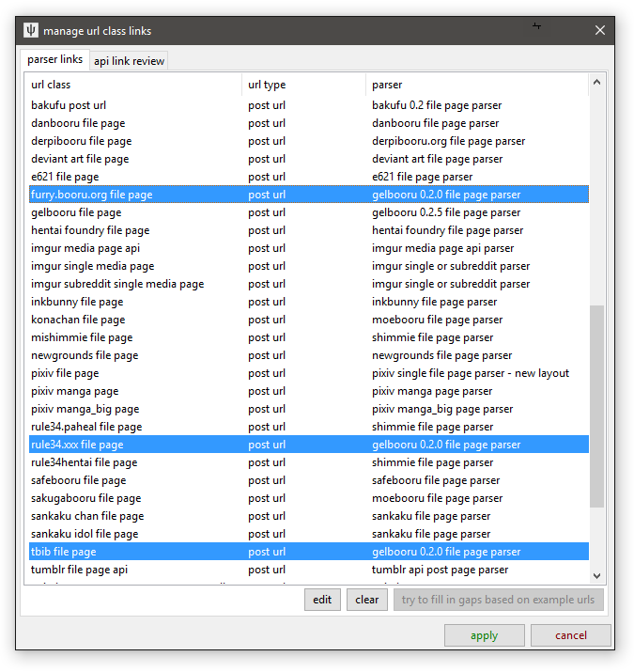Select the e621 file page row
The image size is (634, 672).
click(x=309, y=177)
